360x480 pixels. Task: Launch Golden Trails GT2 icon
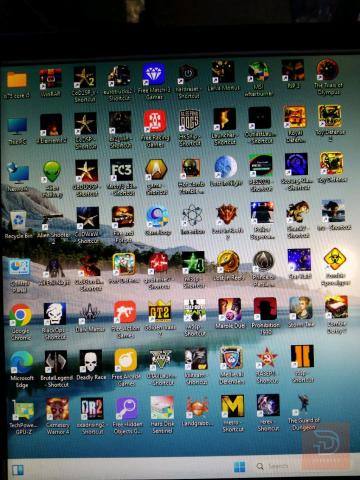160,311
